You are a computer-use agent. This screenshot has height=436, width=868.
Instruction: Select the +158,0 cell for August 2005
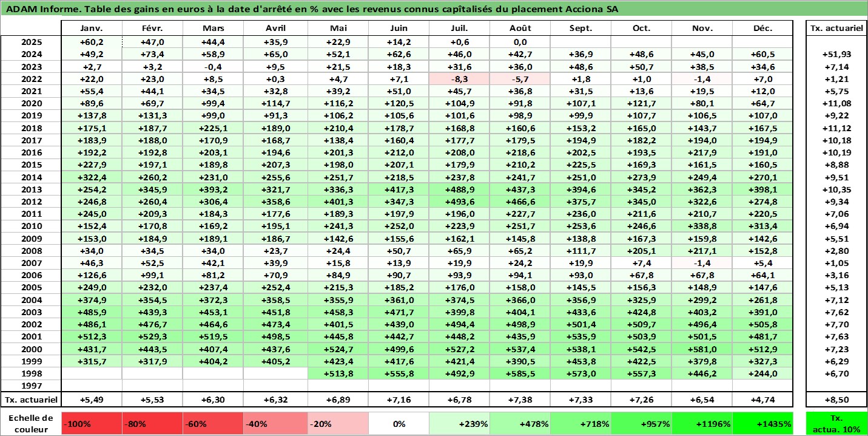tap(520, 287)
